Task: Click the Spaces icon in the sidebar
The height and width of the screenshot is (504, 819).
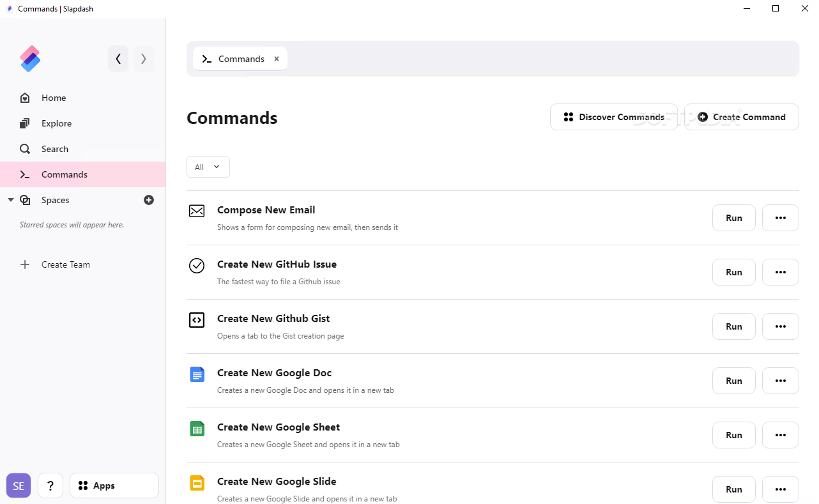Action: pos(25,200)
